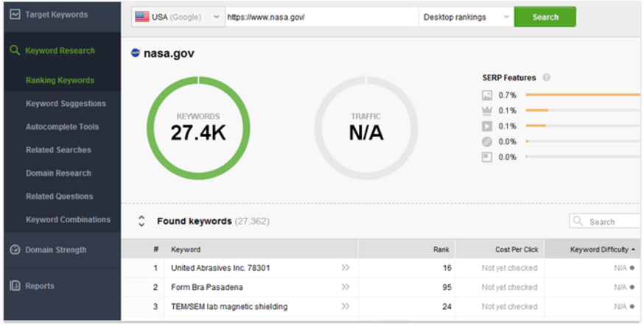Click the SERP Features help question icon
This screenshot has height=326, width=644.
coord(546,77)
